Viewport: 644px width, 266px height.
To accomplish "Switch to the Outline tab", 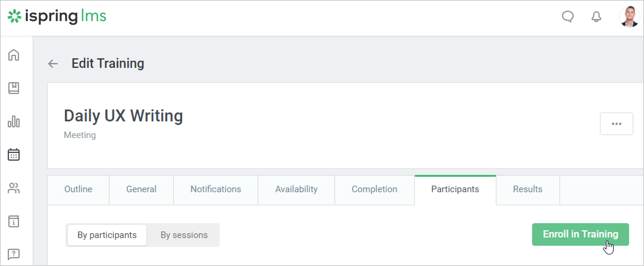I will (x=78, y=189).
